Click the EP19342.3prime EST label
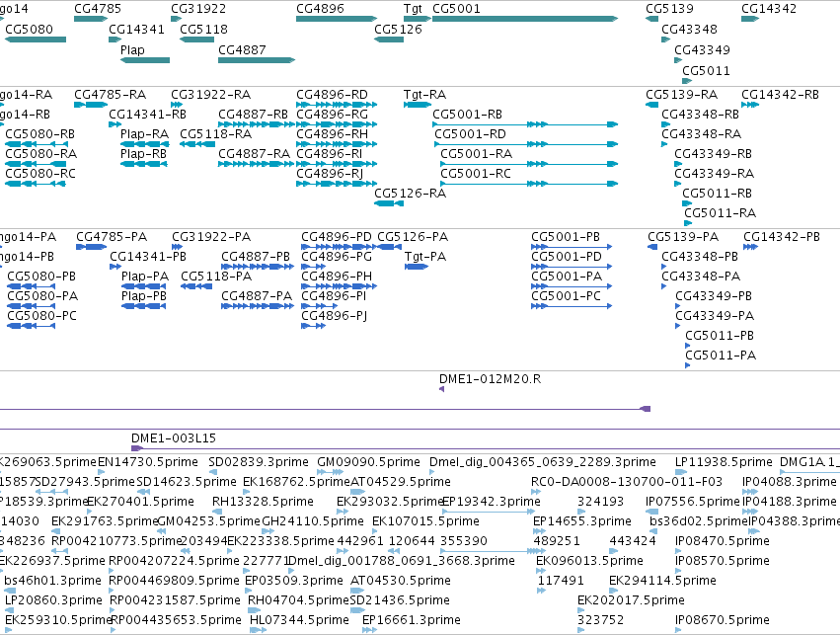 pyautogui.click(x=492, y=502)
